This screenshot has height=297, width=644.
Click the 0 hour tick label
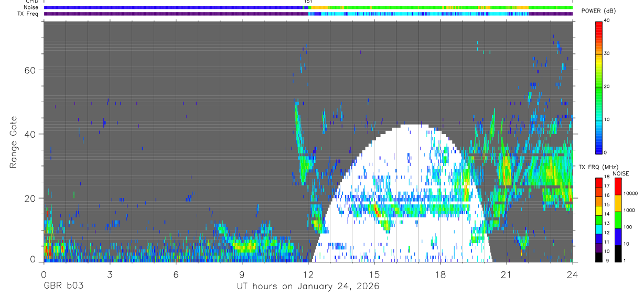pyautogui.click(x=44, y=274)
